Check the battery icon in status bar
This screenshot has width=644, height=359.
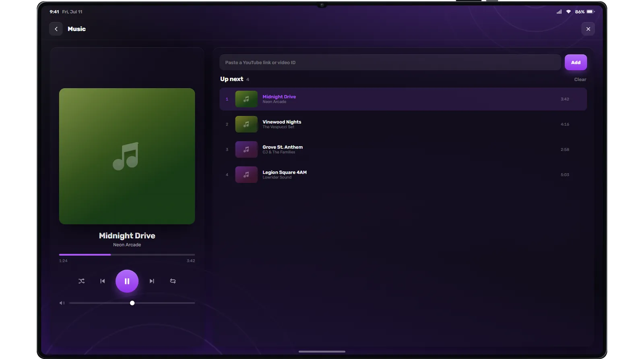point(590,12)
